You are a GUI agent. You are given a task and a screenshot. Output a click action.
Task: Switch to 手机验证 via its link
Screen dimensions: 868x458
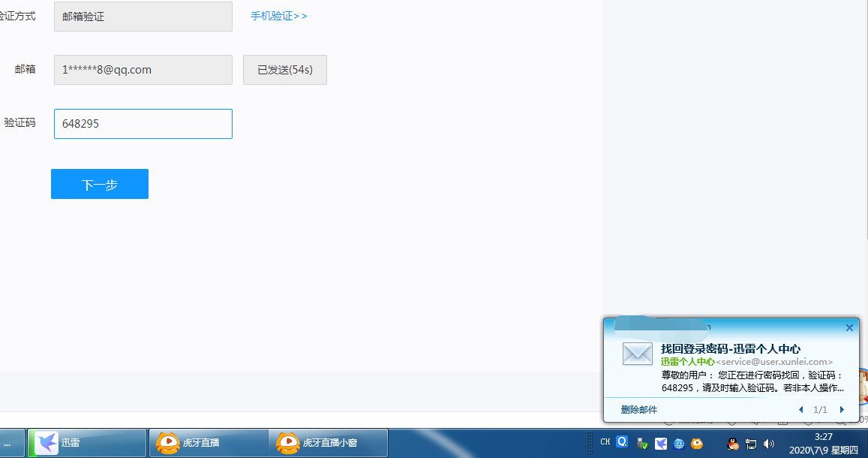pos(278,15)
